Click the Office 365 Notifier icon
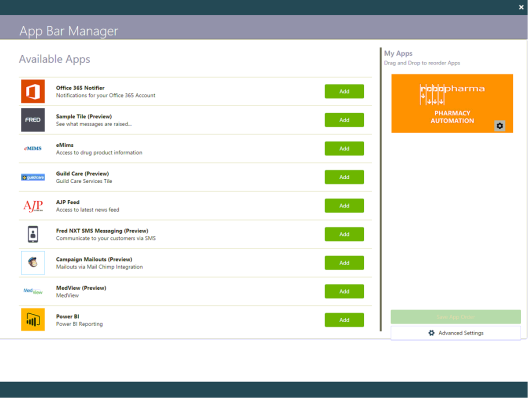The image size is (528, 398). (x=33, y=91)
